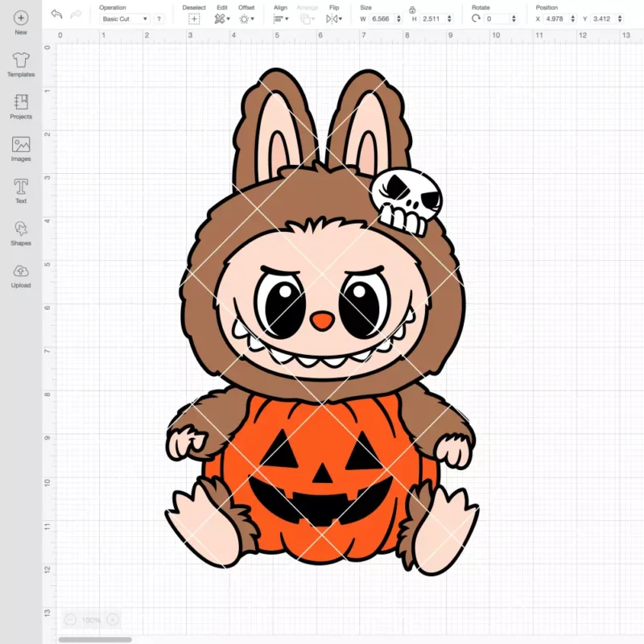
Task: Adjust the Rotate stepper arrows
Action: (514, 19)
